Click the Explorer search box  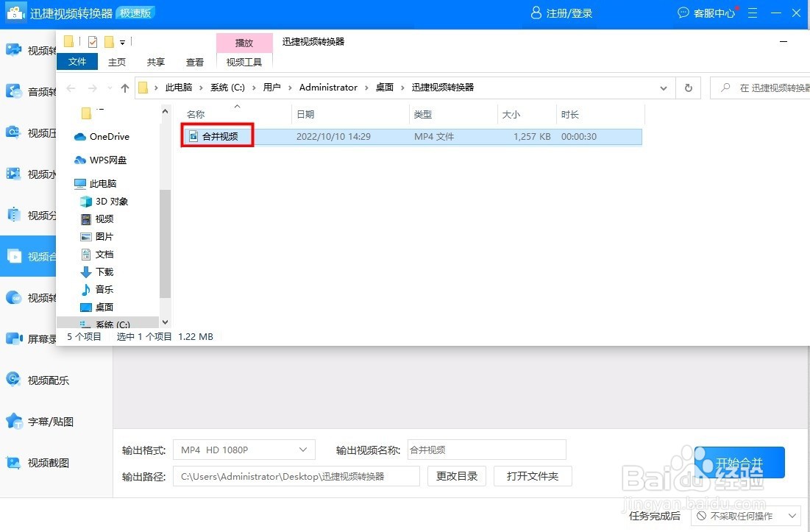pos(760,88)
